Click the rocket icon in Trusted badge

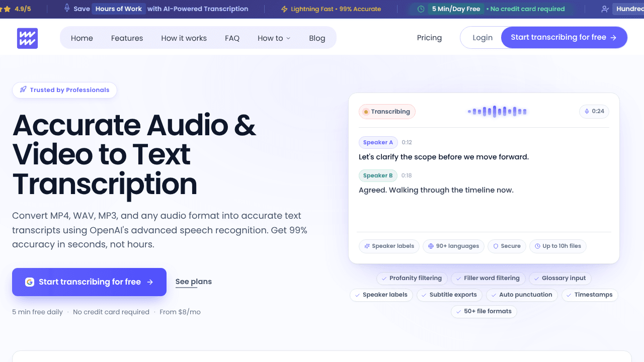point(23,89)
